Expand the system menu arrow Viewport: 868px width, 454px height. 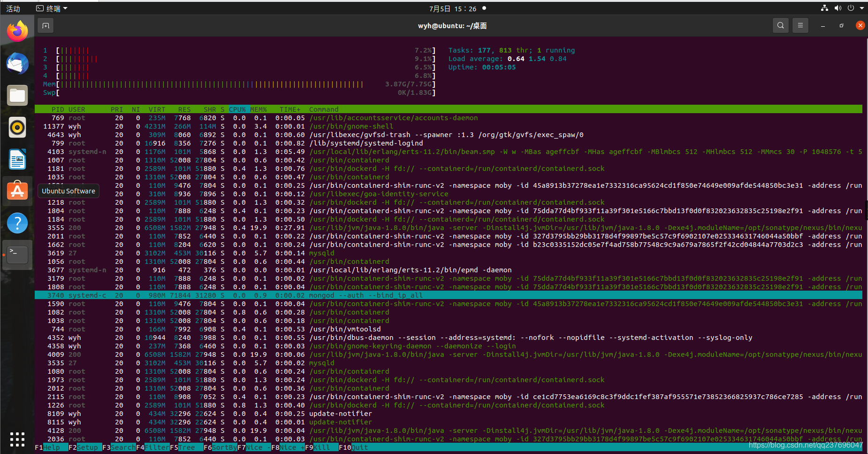(x=862, y=8)
